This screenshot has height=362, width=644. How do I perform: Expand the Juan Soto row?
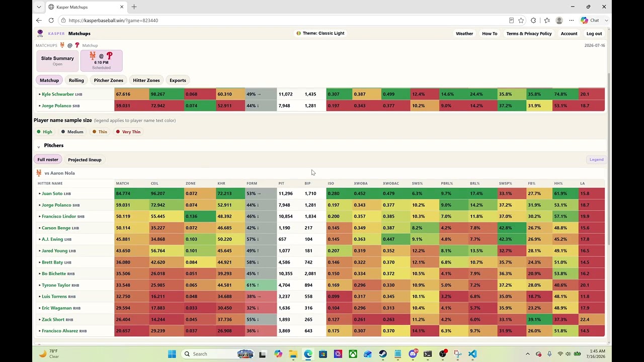40,194
